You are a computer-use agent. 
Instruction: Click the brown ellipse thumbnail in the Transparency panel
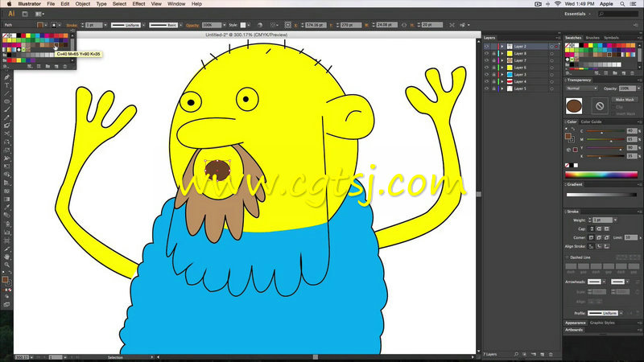click(574, 106)
